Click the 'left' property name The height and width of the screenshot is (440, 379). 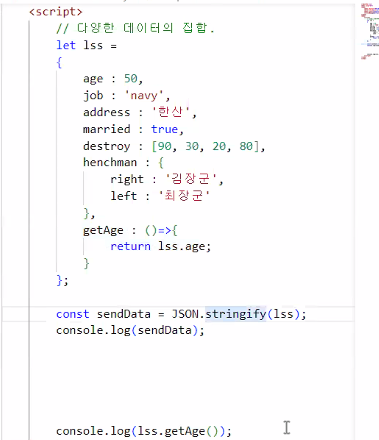(124, 196)
